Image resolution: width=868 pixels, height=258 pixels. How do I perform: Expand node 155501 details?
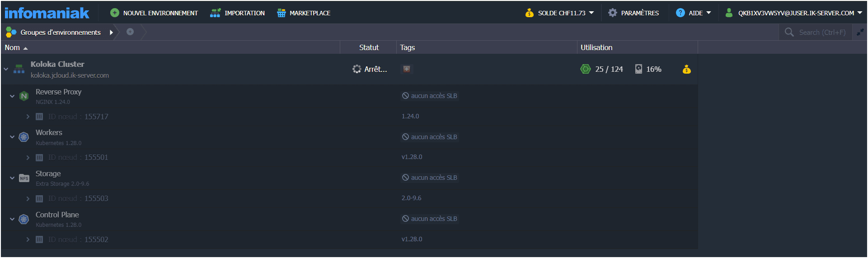(28, 157)
